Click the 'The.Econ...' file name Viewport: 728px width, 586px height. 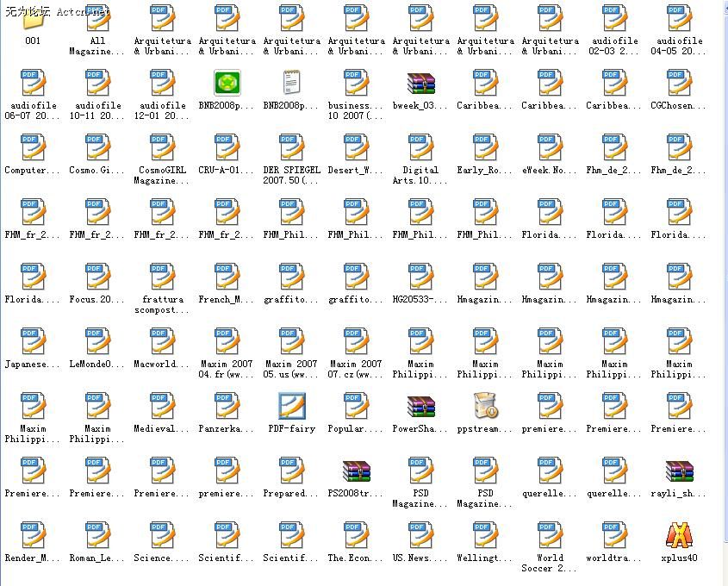[x=356, y=558]
